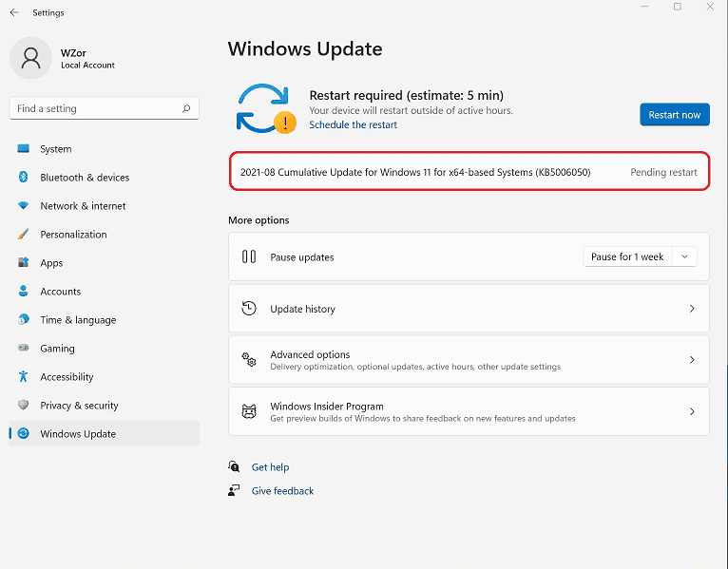Image resolution: width=728 pixels, height=569 pixels.
Task: Click the Get help icon
Action: pyautogui.click(x=234, y=466)
